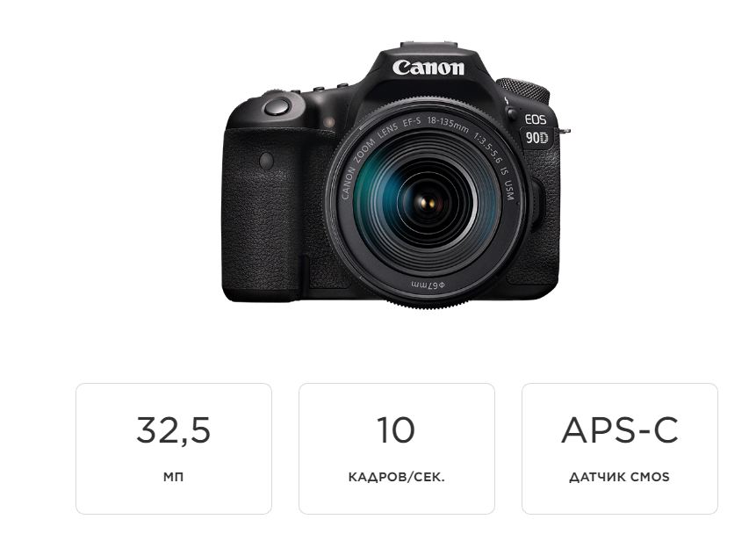Image resolution: width=756 pixels, height=541 pixels.
Task: Click the large 32,5 number
Action: click(x=174, y=430)
